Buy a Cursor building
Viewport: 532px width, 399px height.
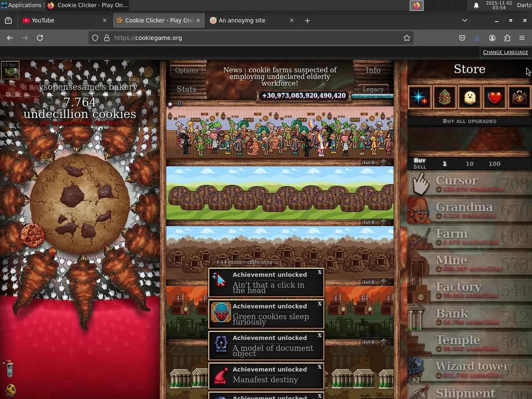pos(470,184)
